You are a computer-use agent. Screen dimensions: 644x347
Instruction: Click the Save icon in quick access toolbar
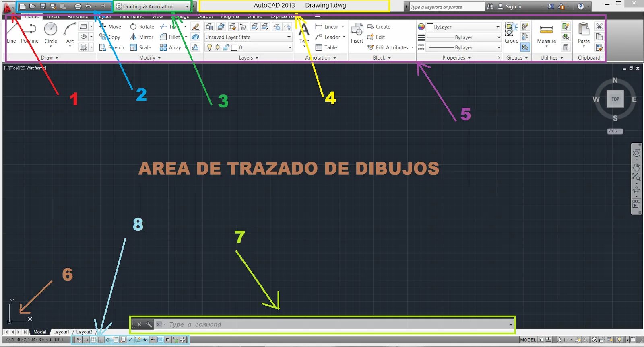43,6
